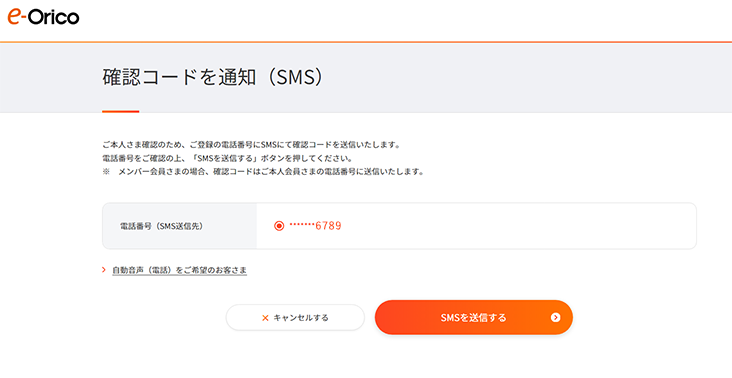
Task: Click the orange underline beneath the heading
Action: tap(120, 112)
